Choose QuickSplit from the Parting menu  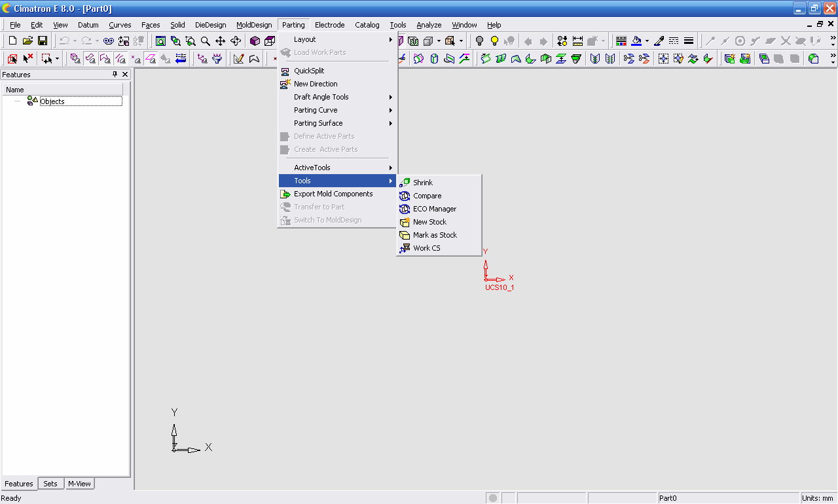(338, 71)
